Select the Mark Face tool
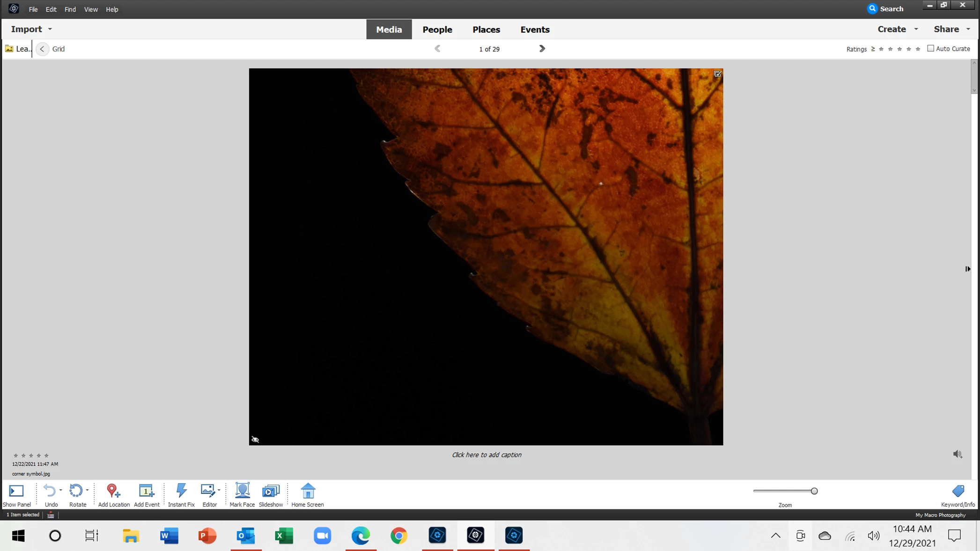The image size is (980, 551). 242,491
